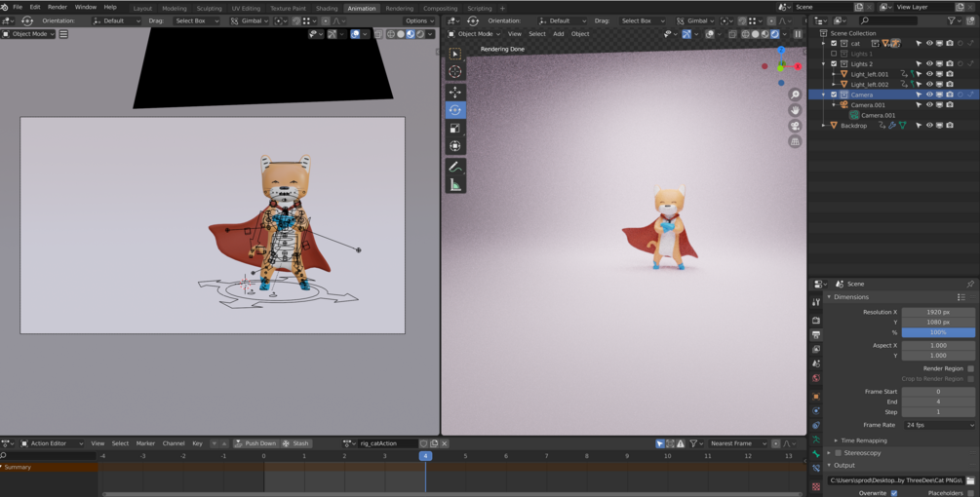Open the Texture properties tab
980x497 pixels.
click(815, 486)
